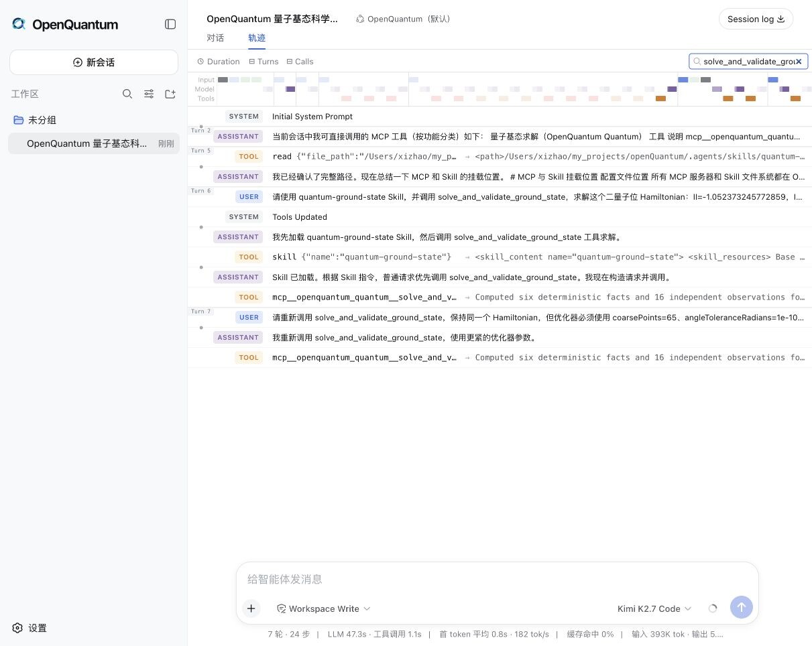
Task: Open the TOOL skill quantum-ground-state row
Action: pos(500,257)
